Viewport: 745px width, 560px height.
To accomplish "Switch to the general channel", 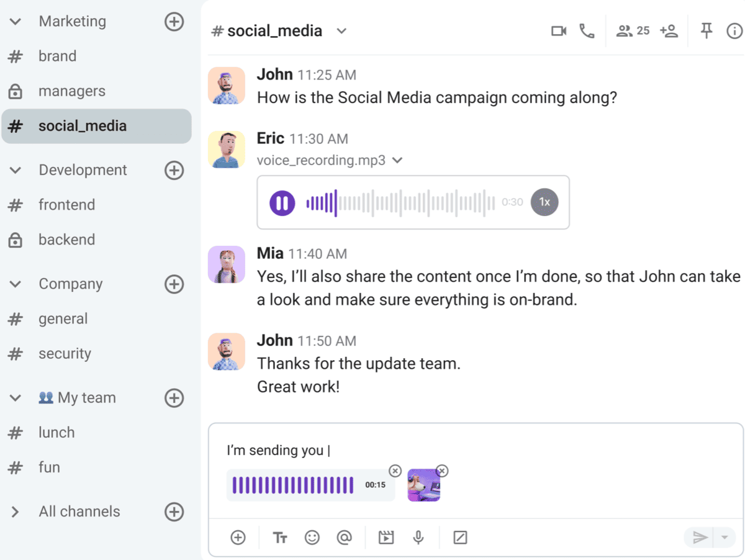I will [x=63, y=319].
